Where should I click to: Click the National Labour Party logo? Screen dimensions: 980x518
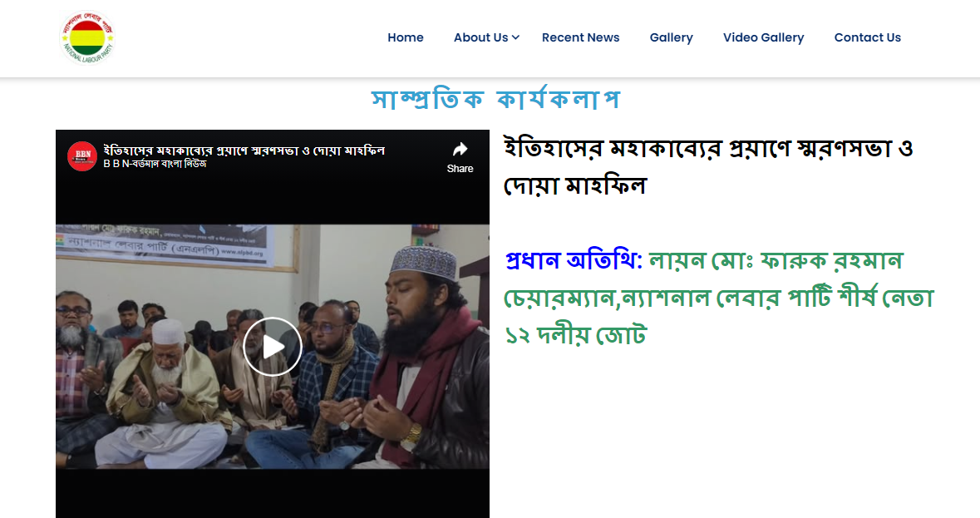click(x=87, y=38)
